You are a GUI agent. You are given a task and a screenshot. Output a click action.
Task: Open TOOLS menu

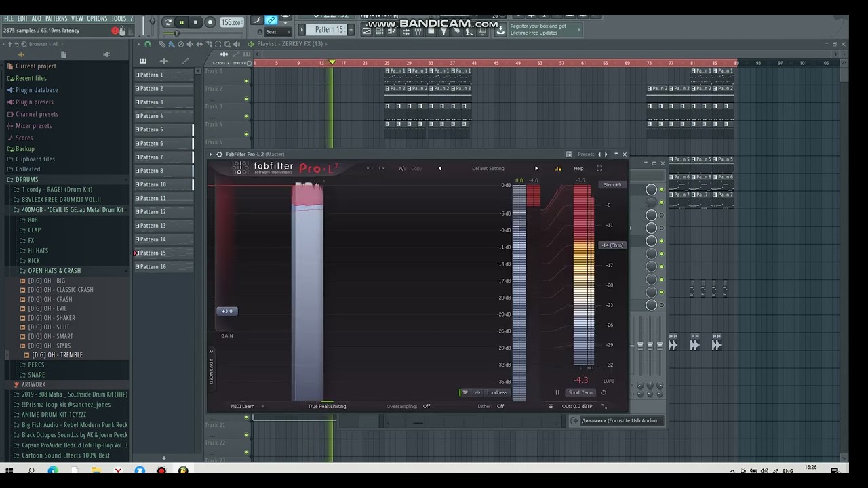pos(119,18)
